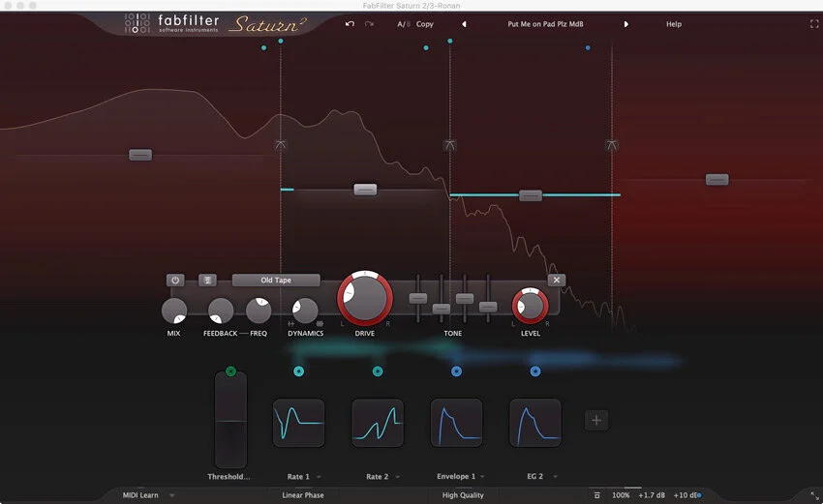This screenshot has height=504, width=823.
Task: Load the next preset with right arrow
Action: click(625, 24)
